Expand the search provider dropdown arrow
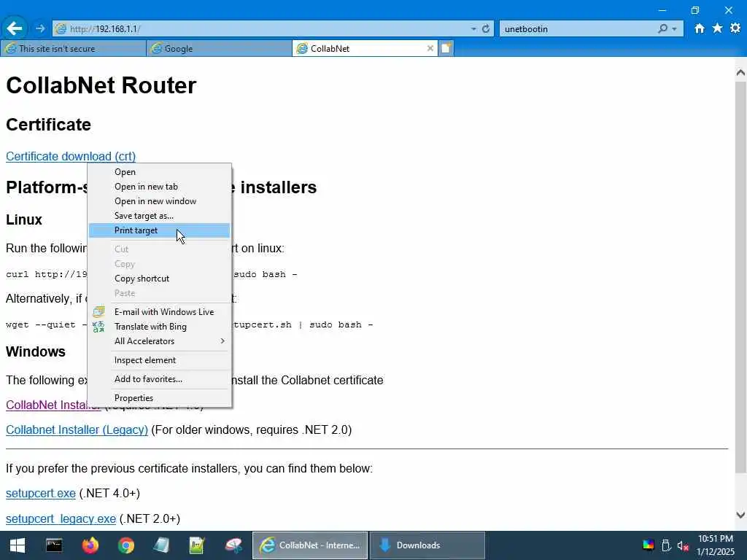 pos(674,29)
